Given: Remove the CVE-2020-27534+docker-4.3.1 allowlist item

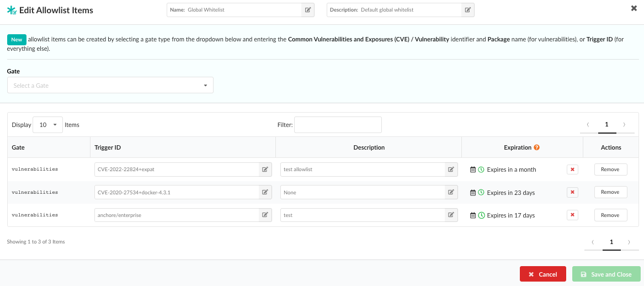Looking at the screenshot, I should tap(610, 192).
